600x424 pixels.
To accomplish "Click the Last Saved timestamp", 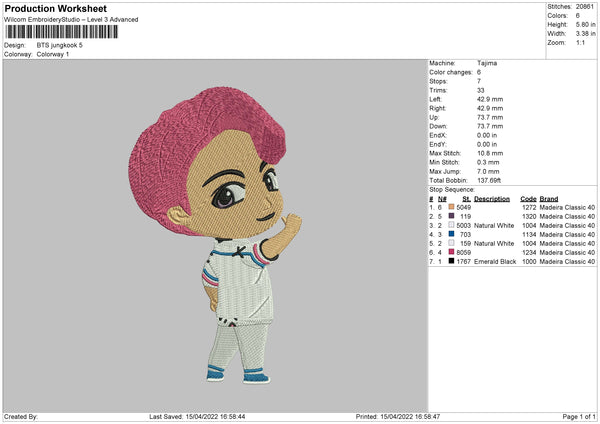I will coord(197,417).
